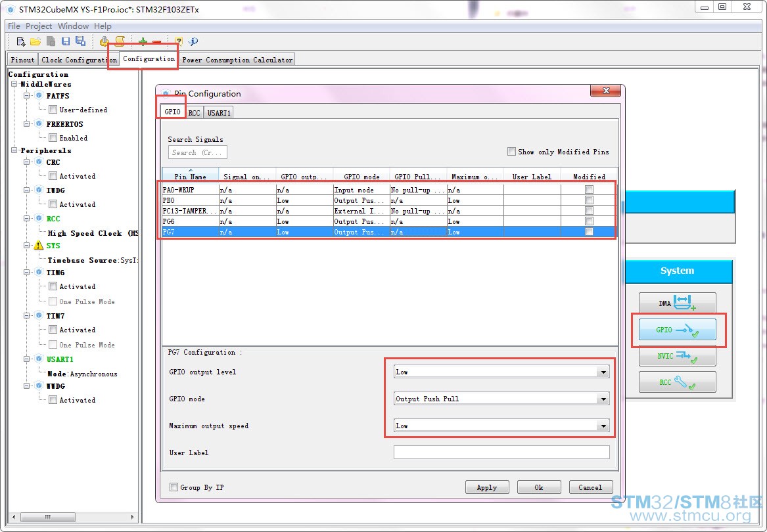The height and width of the screenshot is (532, 767).
Task: Click the TIM7 cube icon
Action: tap(39, 316)
